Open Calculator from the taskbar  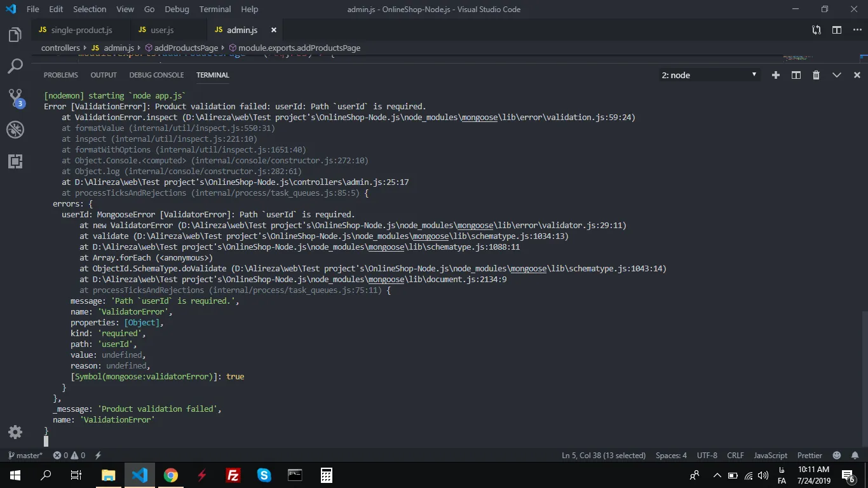click(327, 475)
